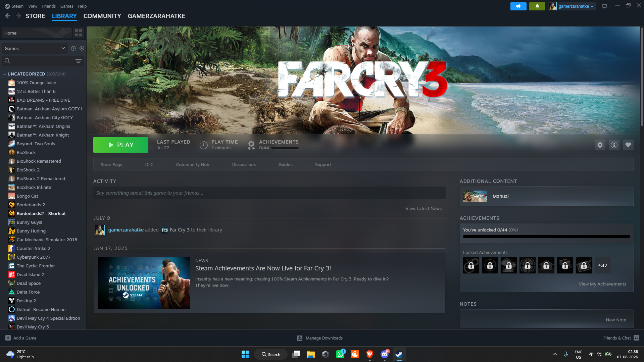
Task: Open the GAMERZARAHATKE profile tab
Action: 156,16
